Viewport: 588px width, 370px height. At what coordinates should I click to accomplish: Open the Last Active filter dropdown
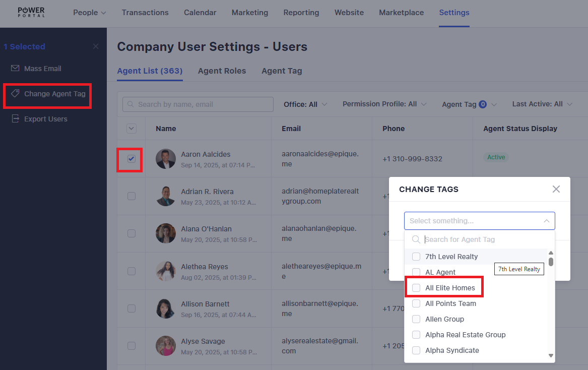pos(542,104)
